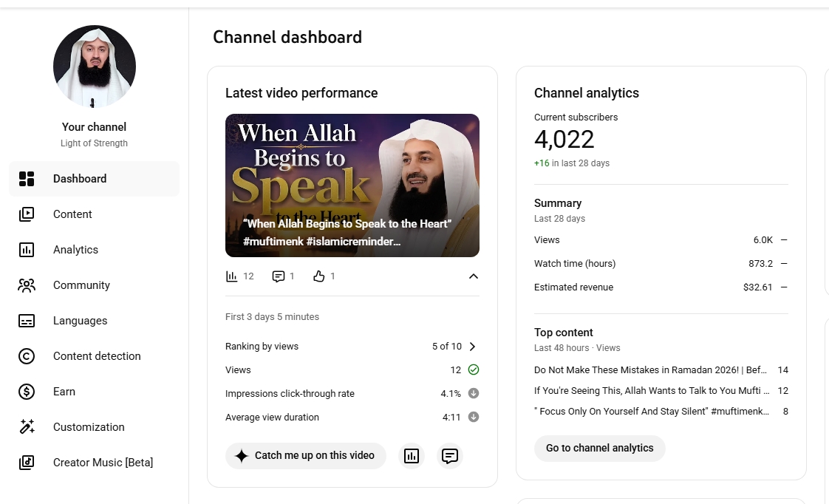The height and width of the screenshot is (504, 829).
Task: Click Catch me up on this video
Action: 306,456
